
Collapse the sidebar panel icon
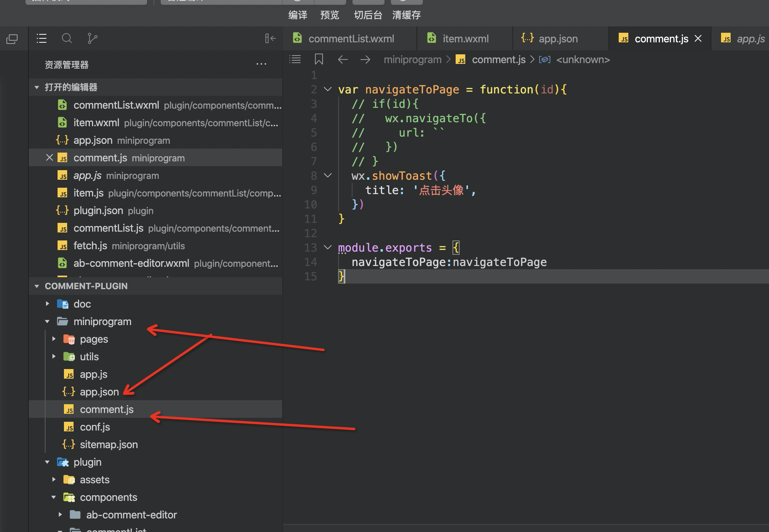pos(270,38)
